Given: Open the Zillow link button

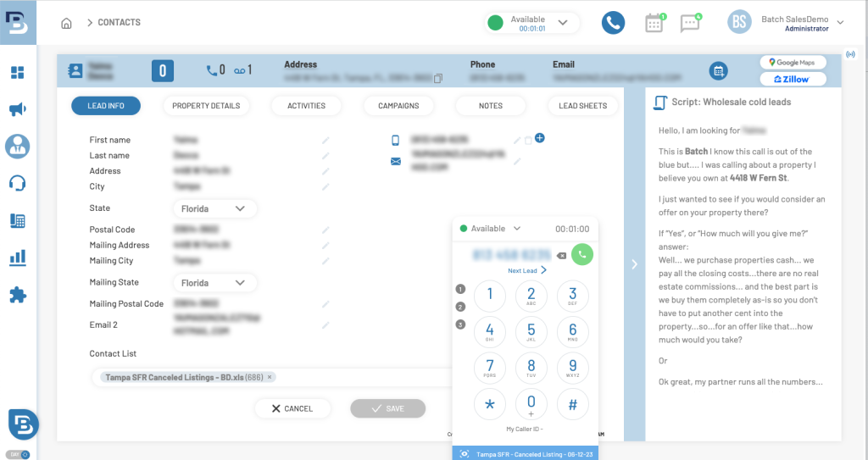Looking at the screenshot, I should pyautogui.click(x=792, y=79).
